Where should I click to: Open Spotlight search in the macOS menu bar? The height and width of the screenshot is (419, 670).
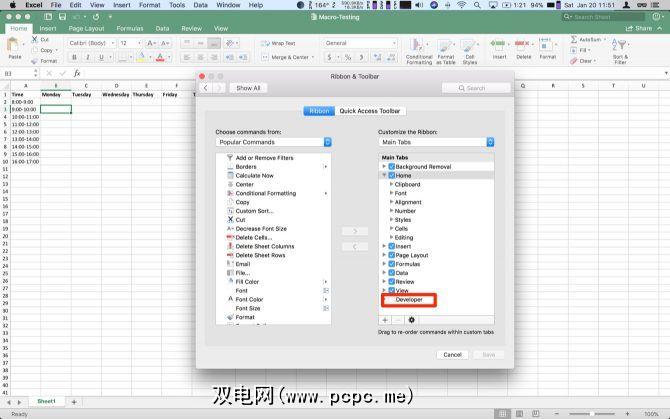point(477,5)
